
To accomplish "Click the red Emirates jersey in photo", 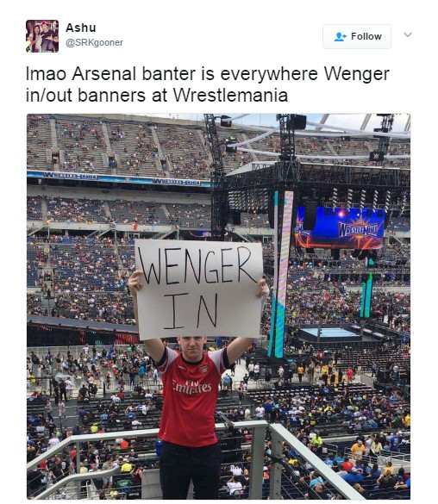I will (x=191, y=397).
